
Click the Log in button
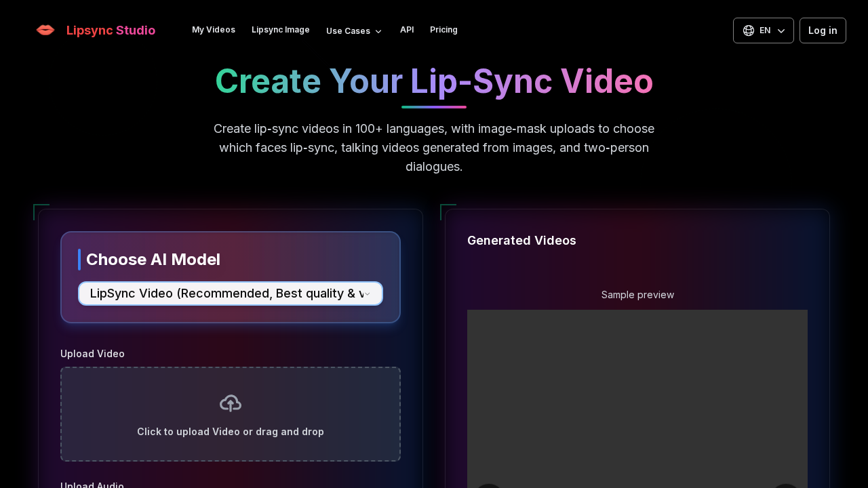tap(823, 30)
